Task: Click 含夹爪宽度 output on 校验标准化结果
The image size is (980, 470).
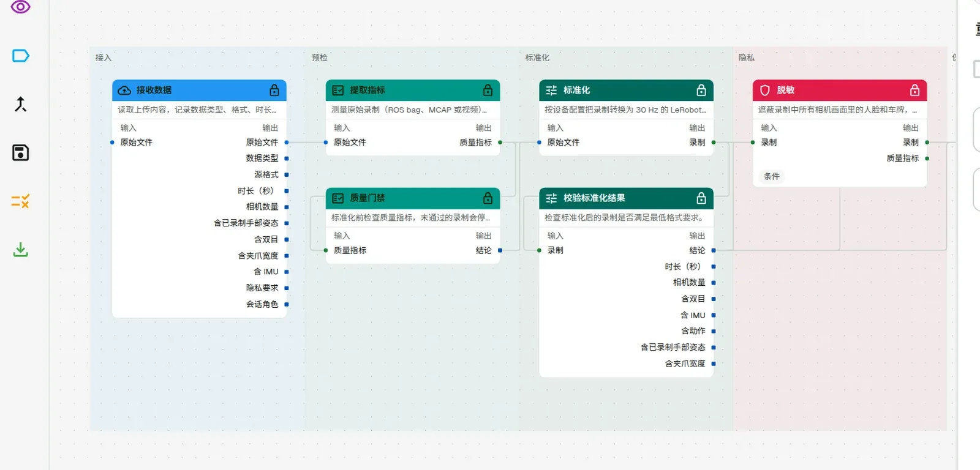Action: point(714,364)
